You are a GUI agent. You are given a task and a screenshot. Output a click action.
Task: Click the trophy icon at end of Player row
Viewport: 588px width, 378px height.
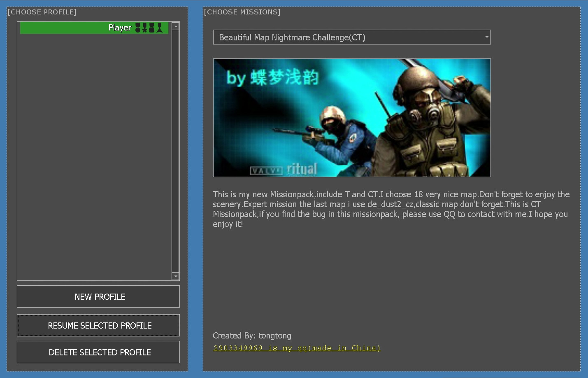159,28
